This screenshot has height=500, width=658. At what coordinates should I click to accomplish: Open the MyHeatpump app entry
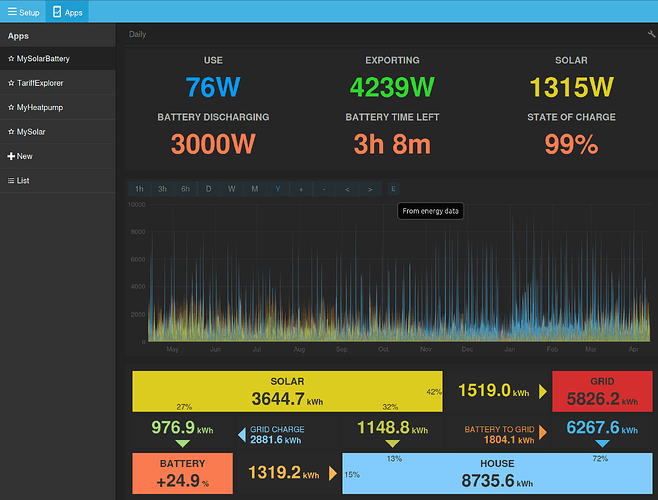pos(58,107)
